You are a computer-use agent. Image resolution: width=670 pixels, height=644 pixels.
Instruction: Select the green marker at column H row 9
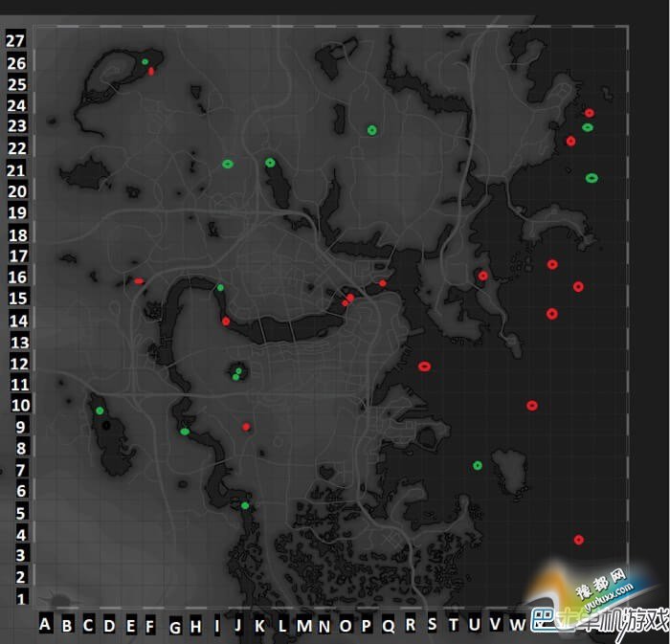pos(185,432)
